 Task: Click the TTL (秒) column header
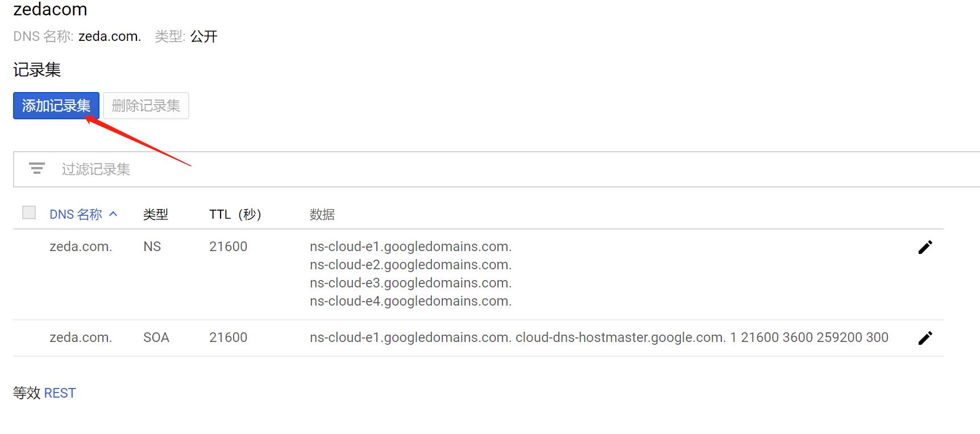coord(235,215)
